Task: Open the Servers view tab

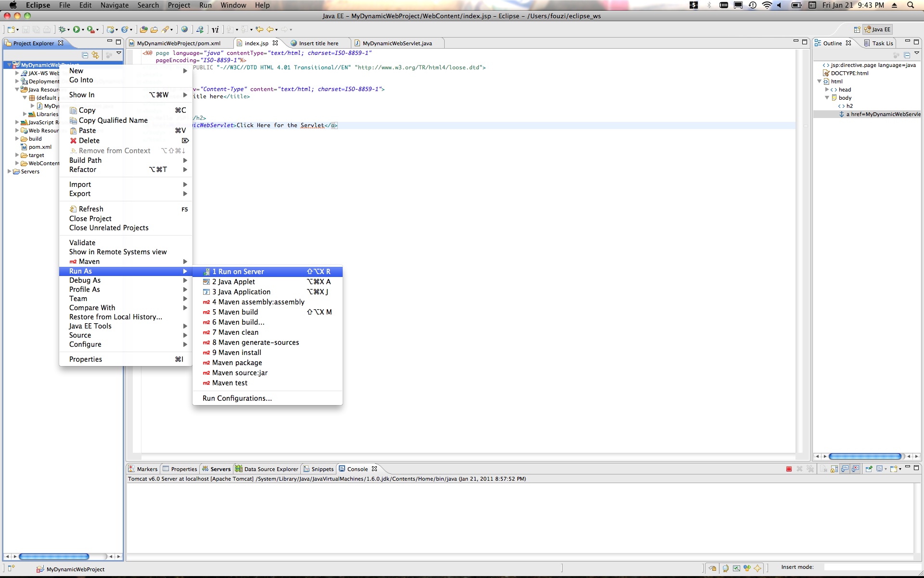Action: 217,469
